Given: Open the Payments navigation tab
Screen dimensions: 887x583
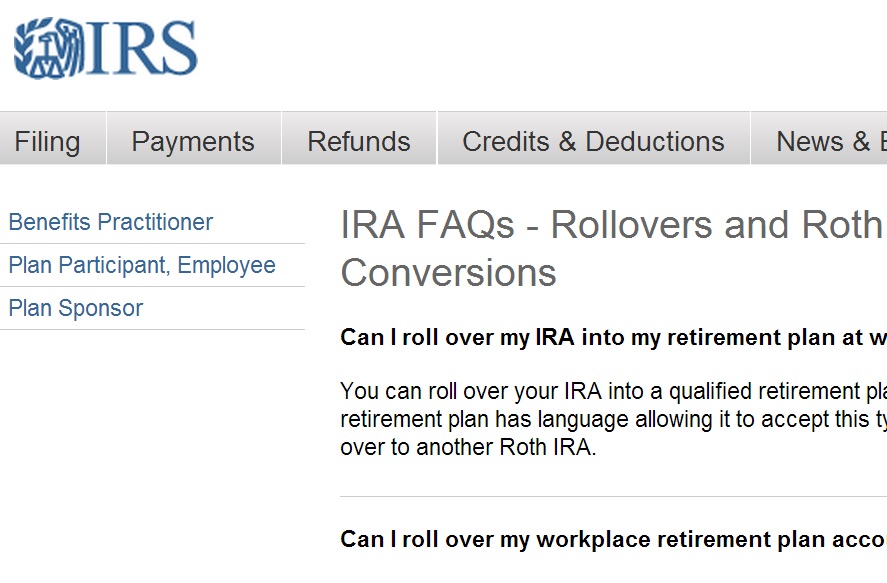Looking at the screenshot, I should tap(193, 139).
